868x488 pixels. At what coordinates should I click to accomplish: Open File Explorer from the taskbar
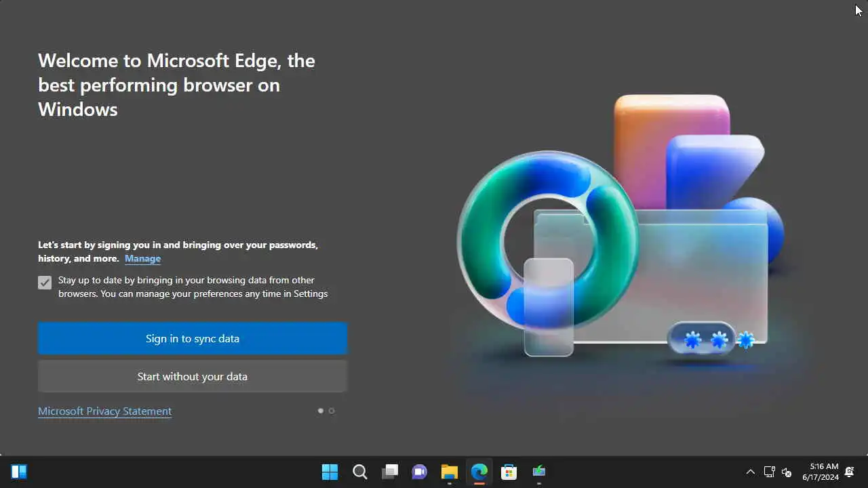coord(450,472)
